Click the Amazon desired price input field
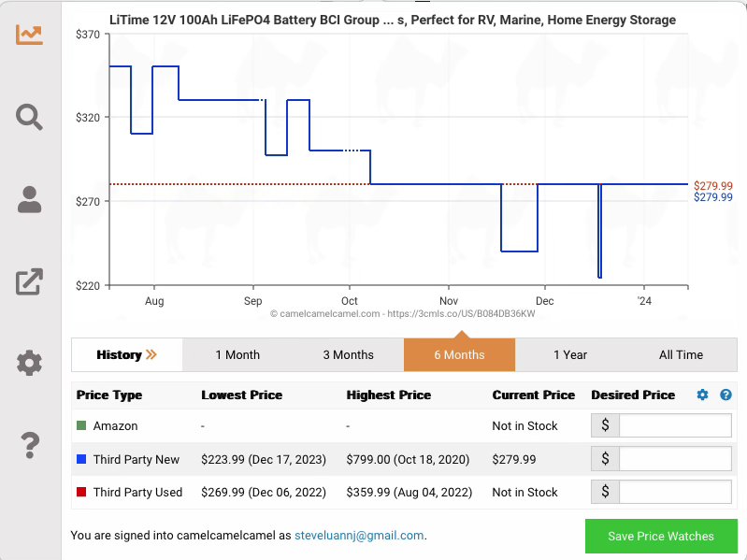747x560 pixels. click(675, 425)
